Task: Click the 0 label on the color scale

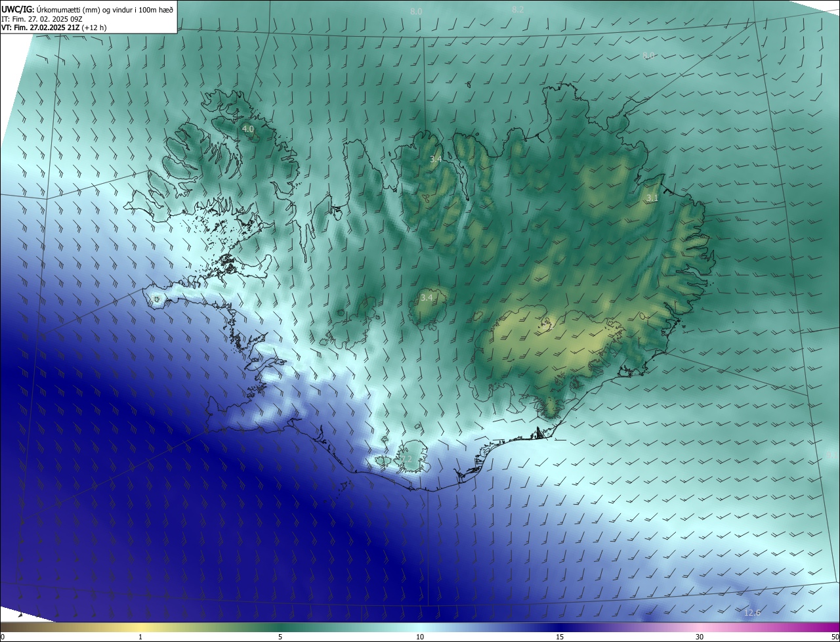Action: click(3, 637)
